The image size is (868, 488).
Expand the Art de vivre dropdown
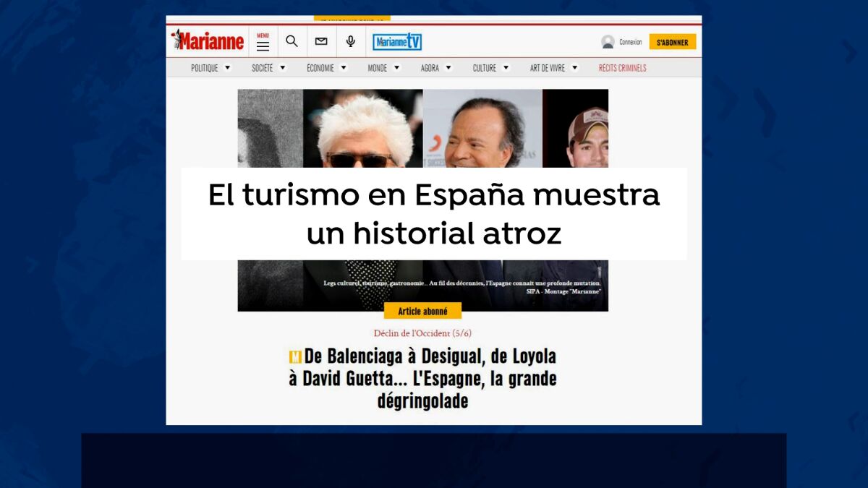pos(574,68)
